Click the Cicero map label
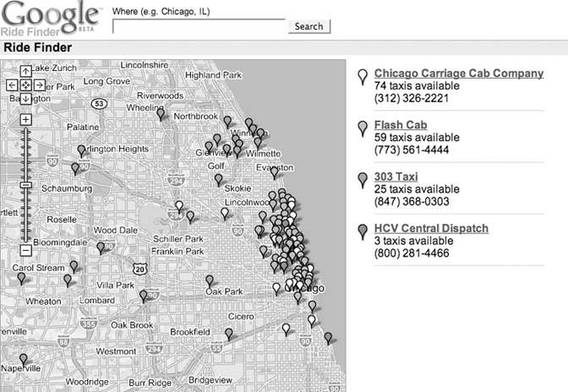Image resolution: width=568 pixels, height=392 pixels. (x=241, y=316)
